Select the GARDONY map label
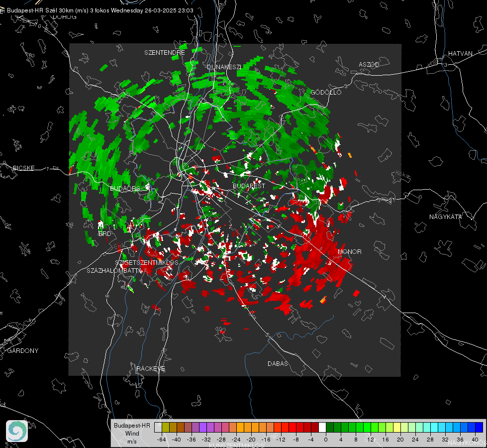The height and width of the screenshot is (448, 487). (23, 351)
